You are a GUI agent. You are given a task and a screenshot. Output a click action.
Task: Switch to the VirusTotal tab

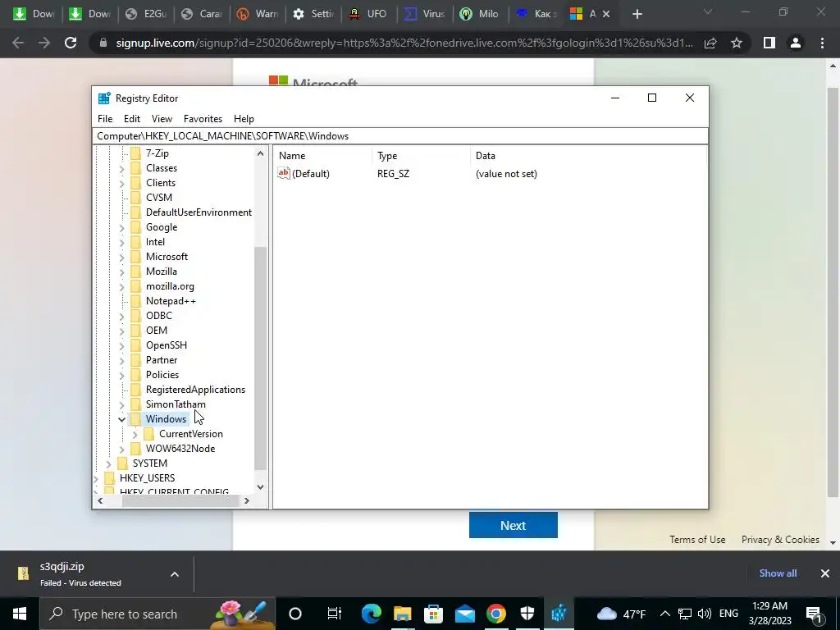(x=424, y=14)
